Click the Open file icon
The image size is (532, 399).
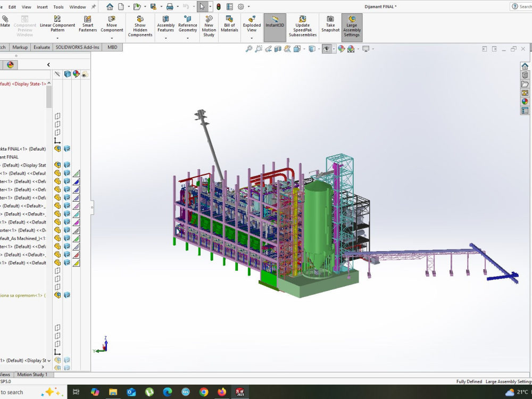tap(137, 6)
